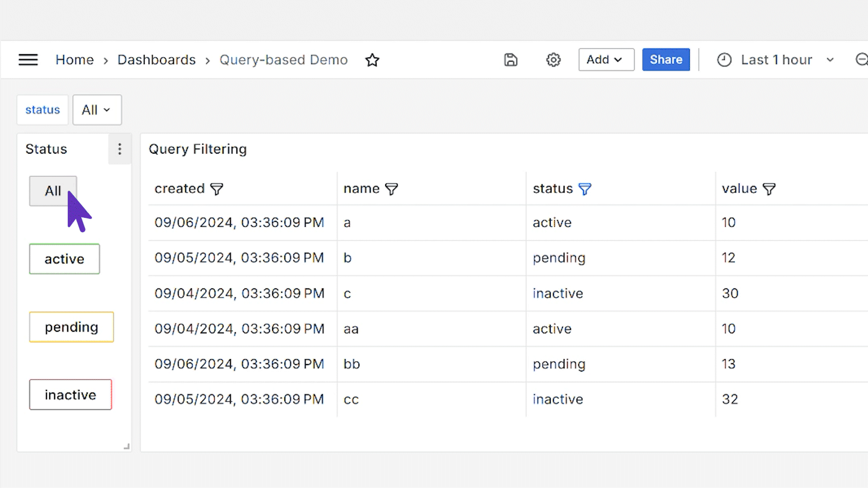Viewport: 868px width, 488px height.
Task: Select the inactive status filter button
Action: (71, 394)
